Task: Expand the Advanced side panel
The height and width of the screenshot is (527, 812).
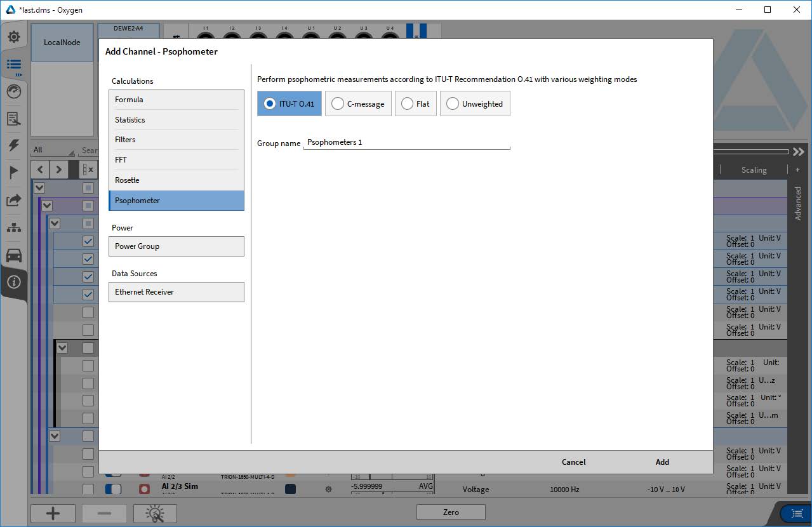Action: click(798, 203)
